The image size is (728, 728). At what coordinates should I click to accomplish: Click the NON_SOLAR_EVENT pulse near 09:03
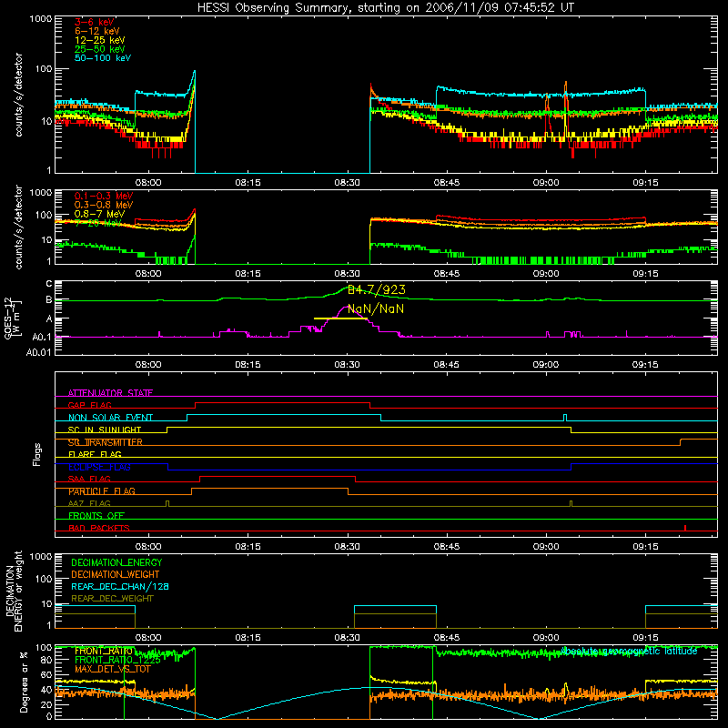565,418
